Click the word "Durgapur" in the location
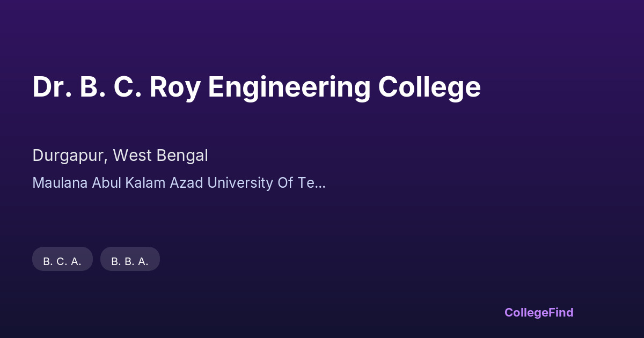 69,156
